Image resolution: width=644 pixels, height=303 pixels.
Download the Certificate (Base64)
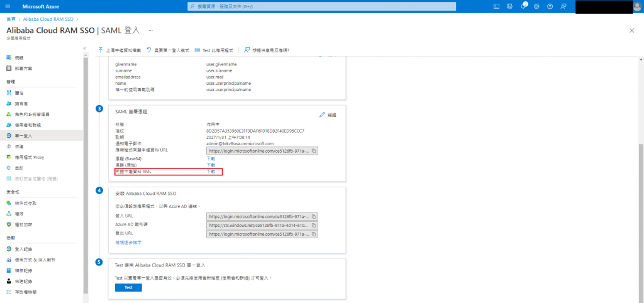coord(211,158)
